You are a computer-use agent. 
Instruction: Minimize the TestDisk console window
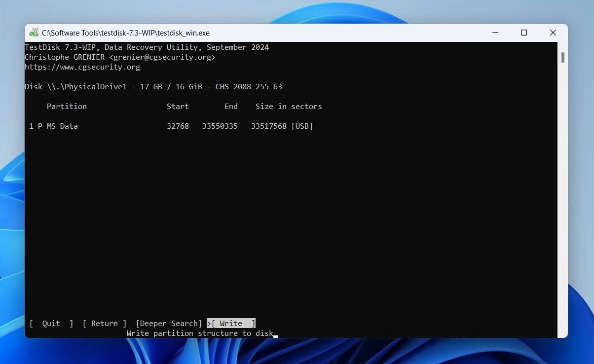tap(495, 33)
